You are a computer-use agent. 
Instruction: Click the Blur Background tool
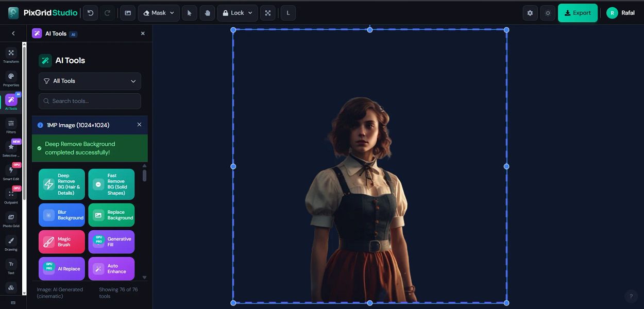(x=62, y=215)
